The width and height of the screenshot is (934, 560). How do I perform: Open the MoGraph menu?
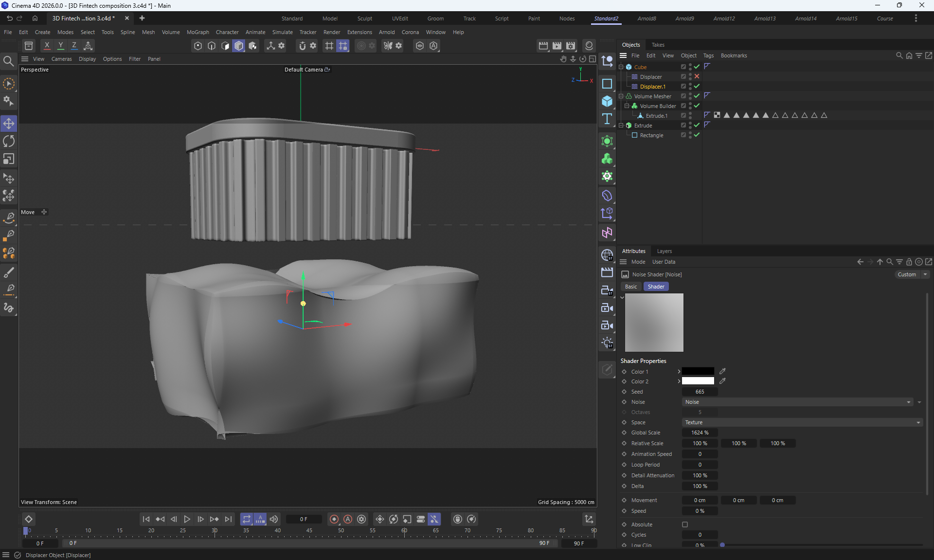pyautogui.click(x=198, y=32)
